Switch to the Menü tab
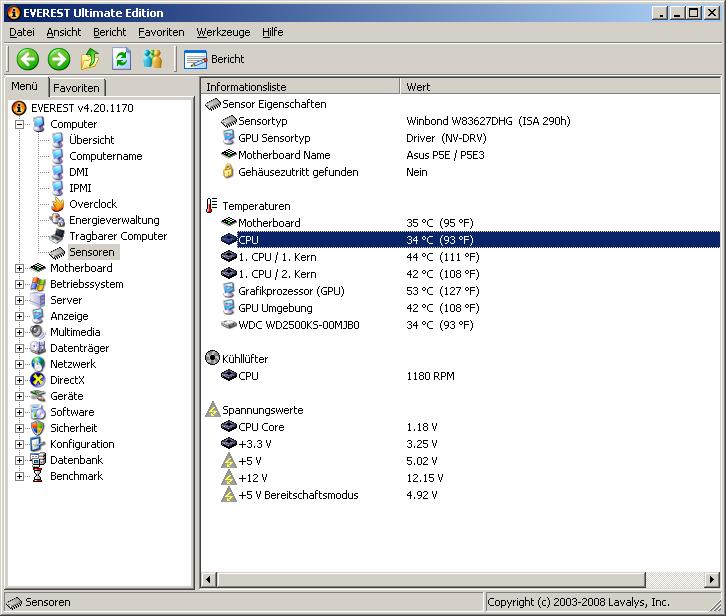 25,86
